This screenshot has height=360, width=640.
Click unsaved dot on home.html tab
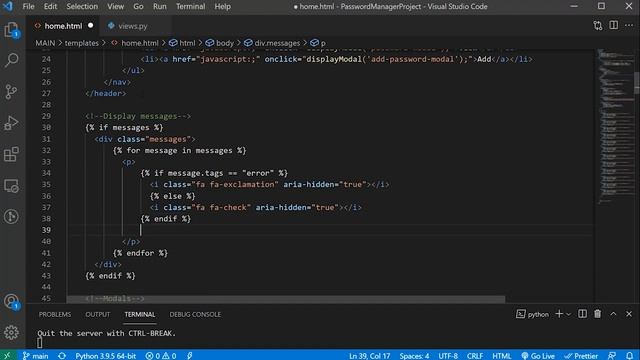coord(91,25)
